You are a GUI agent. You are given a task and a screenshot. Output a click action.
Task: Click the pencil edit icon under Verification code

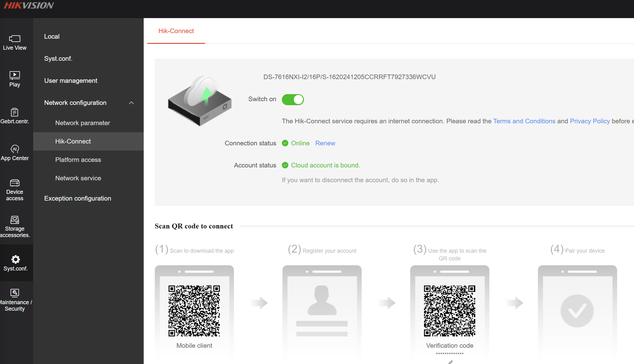pos(450,362)
